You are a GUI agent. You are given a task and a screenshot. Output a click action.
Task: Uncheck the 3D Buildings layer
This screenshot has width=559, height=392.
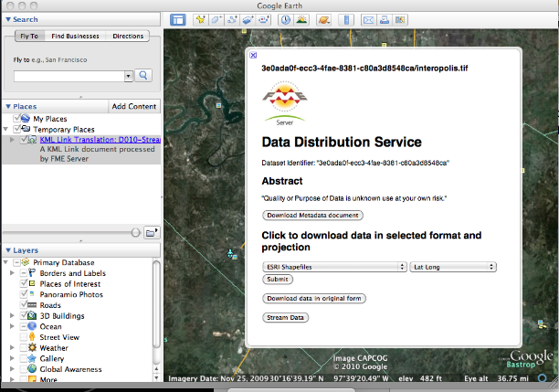[x=23, y=315]
